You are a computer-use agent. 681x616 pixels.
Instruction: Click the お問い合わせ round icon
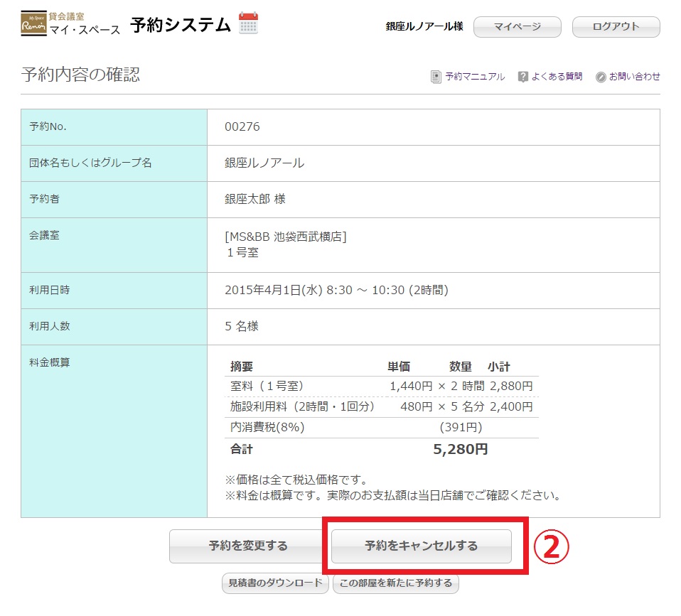(x=601, y=77)
